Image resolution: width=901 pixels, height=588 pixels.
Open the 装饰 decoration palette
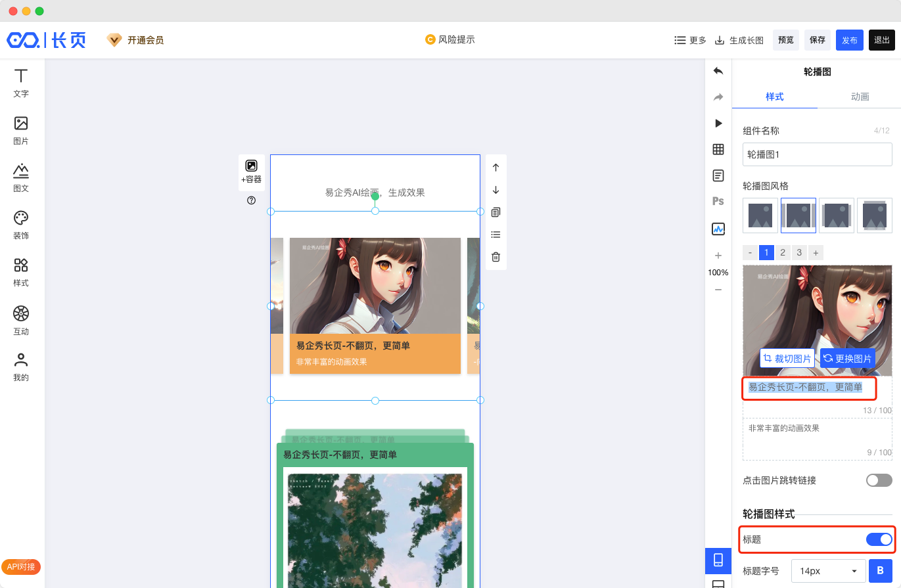click(21, 225)
